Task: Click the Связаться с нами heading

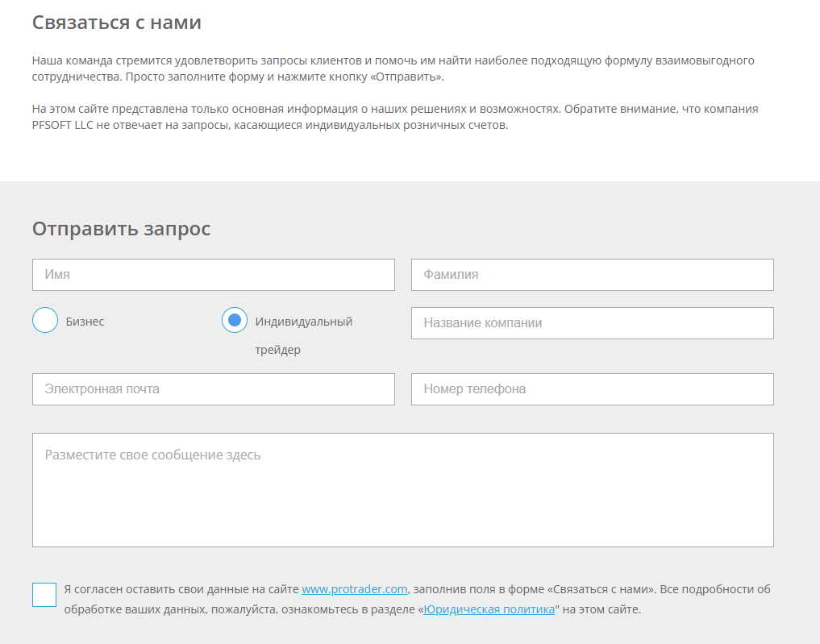Action: click(x=117, y=23)
